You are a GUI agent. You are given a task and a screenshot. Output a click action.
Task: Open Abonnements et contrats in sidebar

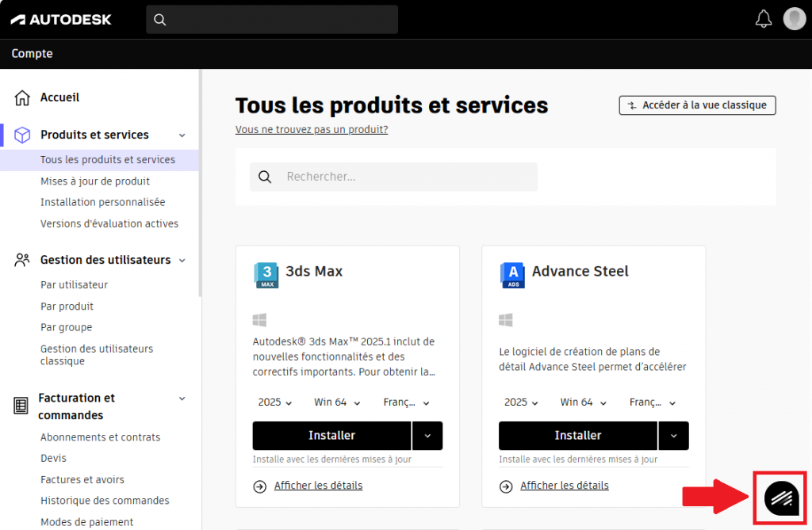click(100, 437)
